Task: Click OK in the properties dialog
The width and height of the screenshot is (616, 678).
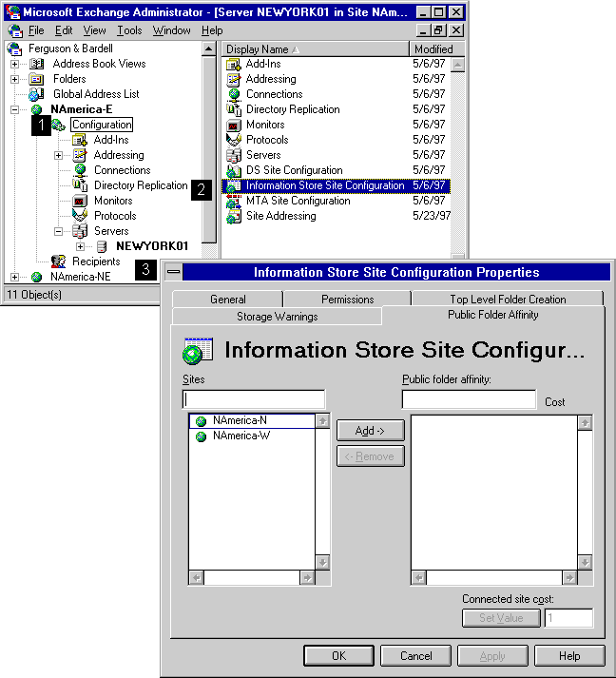Action: click(339, 656)
